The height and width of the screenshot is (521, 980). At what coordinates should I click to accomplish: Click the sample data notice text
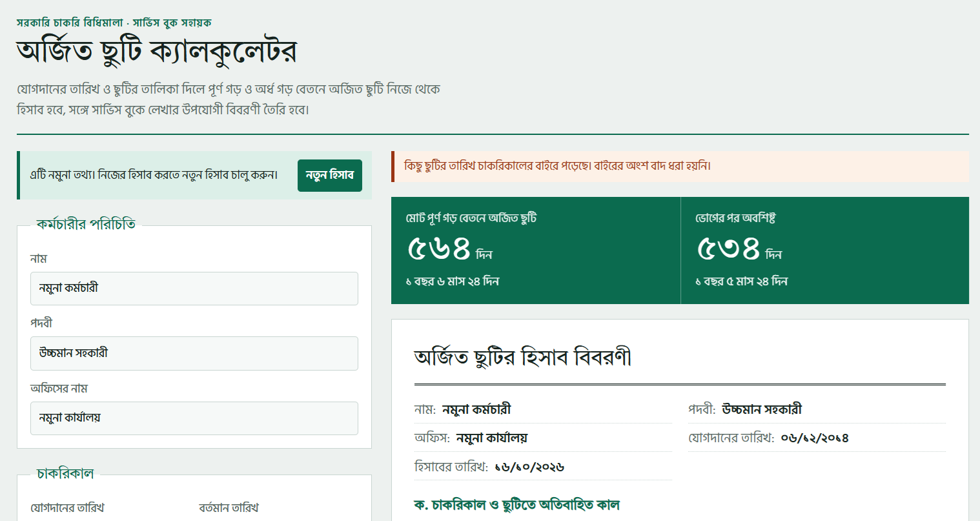pos(154,176)
